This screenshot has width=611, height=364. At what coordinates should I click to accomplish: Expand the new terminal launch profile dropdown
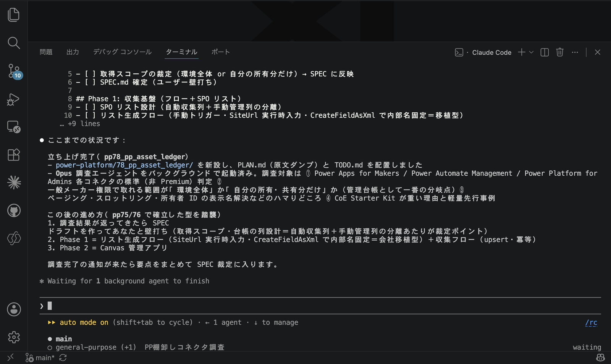point(531,52)
